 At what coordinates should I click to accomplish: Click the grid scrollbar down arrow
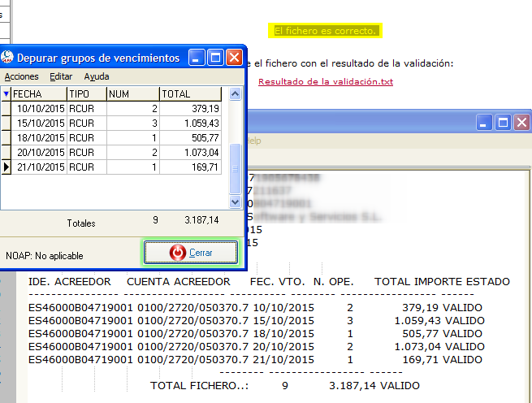point(236,201)
